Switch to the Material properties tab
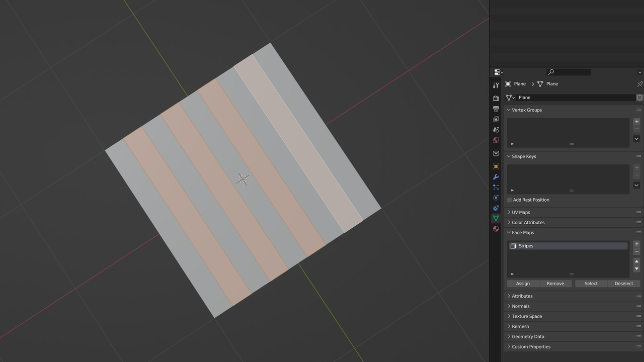Image resolution: width=644 pixels, height=362 pixels. click(496, 229)
